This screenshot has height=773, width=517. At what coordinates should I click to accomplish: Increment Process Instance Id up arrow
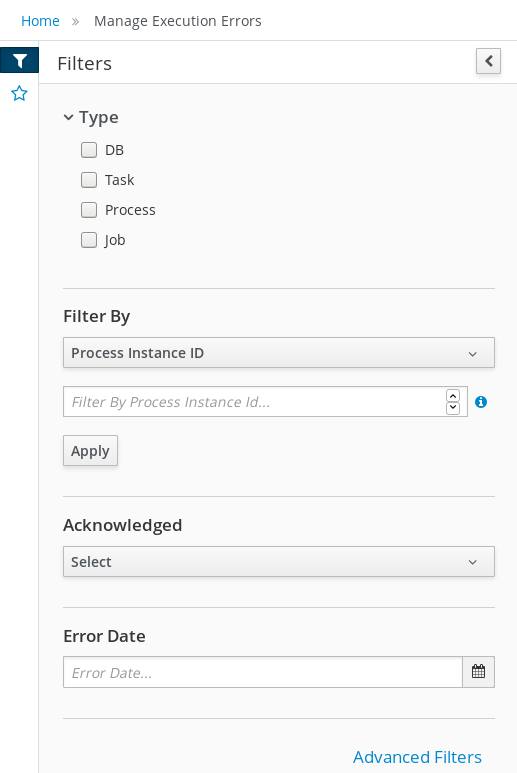(452, 395)
